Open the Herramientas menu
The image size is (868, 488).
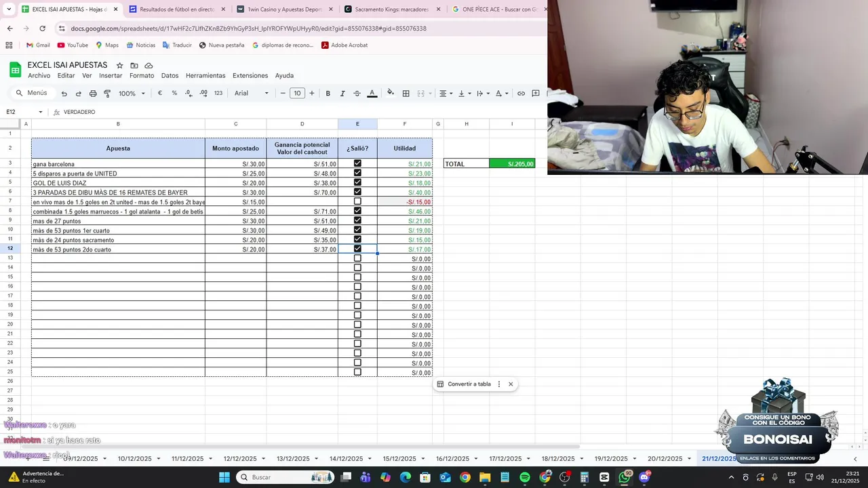click(205, 76)
